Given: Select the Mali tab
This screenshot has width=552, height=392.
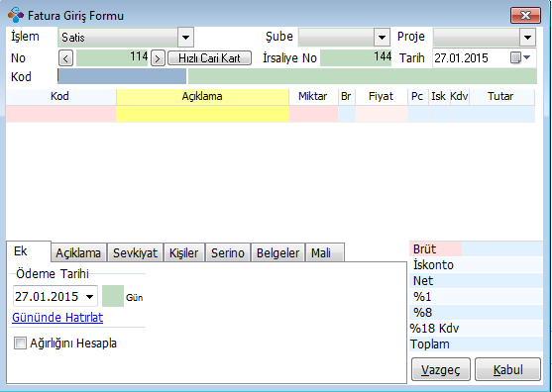Looking at the screenshot, I should (x=325, y=252).
